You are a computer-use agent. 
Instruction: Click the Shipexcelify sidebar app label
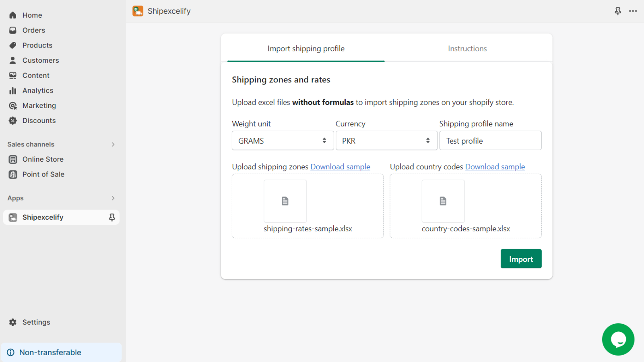[x=43, y=217]
